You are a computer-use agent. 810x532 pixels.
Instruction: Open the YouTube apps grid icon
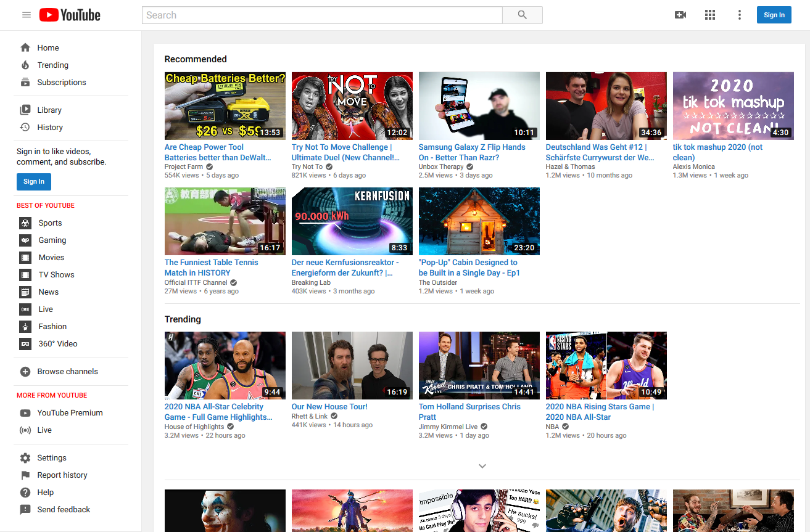710,15
